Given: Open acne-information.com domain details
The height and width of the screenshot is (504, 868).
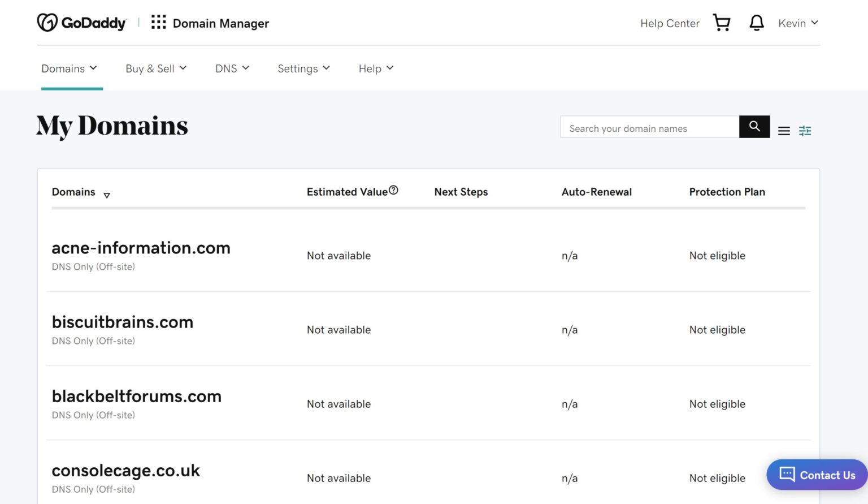Looking at the screenshot, I should [141, 248].
